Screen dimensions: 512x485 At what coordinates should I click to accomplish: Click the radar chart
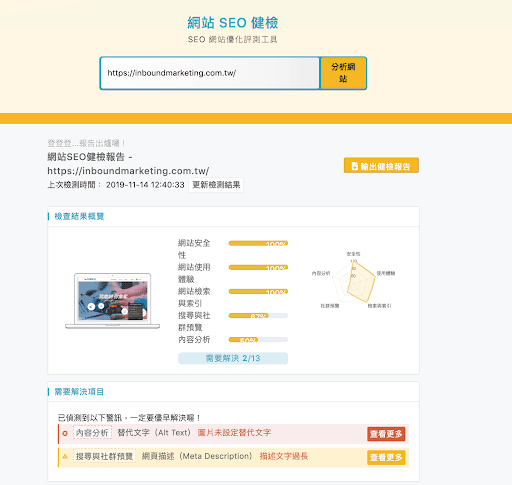(x=353, y=281)
